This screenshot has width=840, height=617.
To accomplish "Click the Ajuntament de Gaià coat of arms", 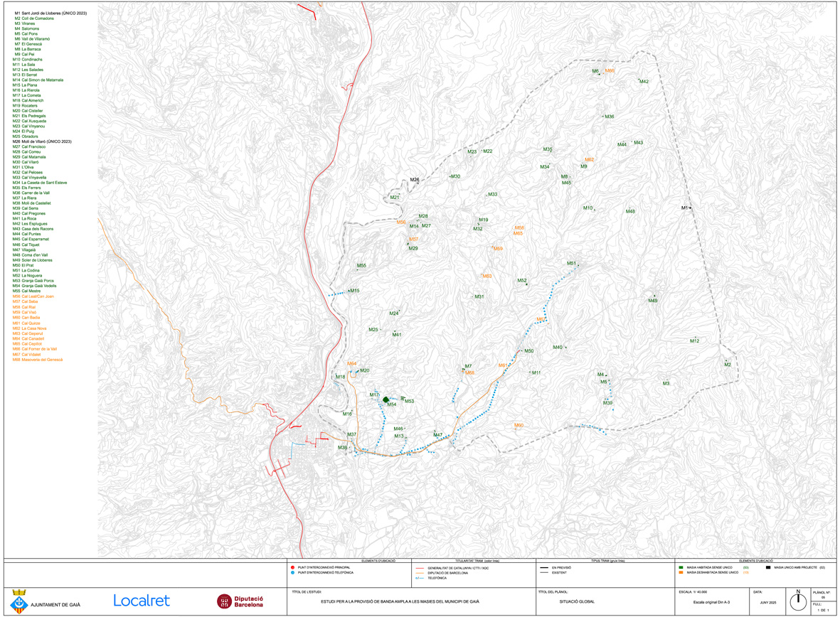I will coord(18,601).
